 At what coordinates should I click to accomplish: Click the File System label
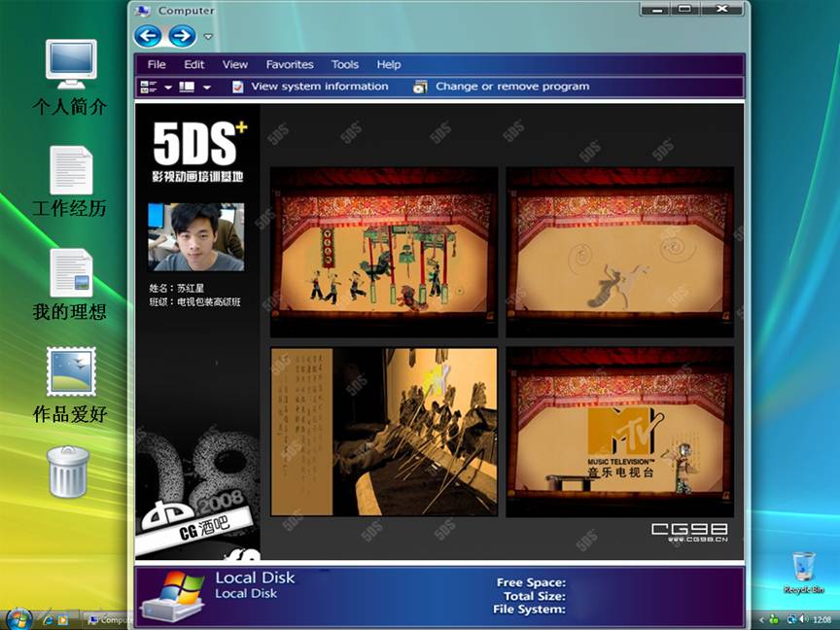click(529, 610)
